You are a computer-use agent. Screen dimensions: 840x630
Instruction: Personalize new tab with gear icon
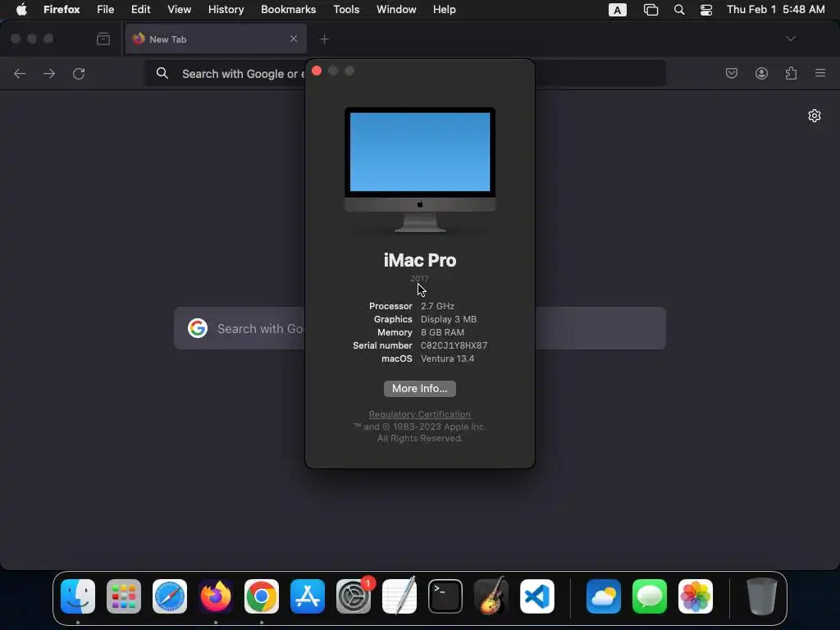point(815,116)
